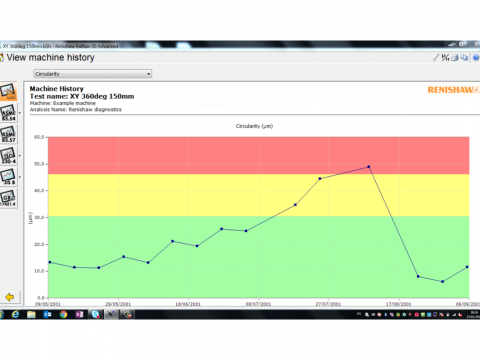Click the yellow back arrow button
This screenshot has height=360, width=480.
point(10,297)
